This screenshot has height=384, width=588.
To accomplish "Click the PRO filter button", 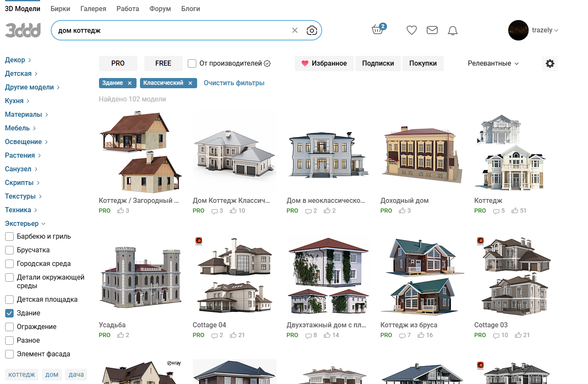I will click(x=118, y=64).
